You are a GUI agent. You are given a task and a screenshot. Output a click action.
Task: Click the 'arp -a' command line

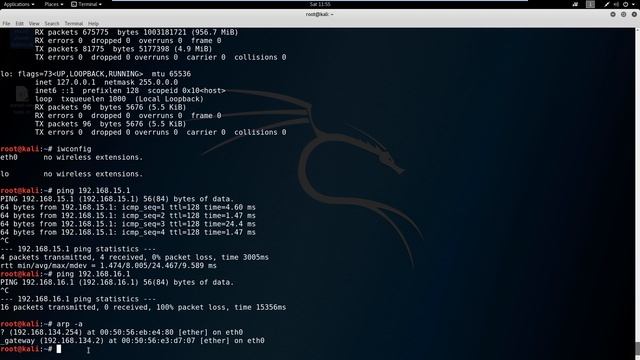tap(41, 324)
